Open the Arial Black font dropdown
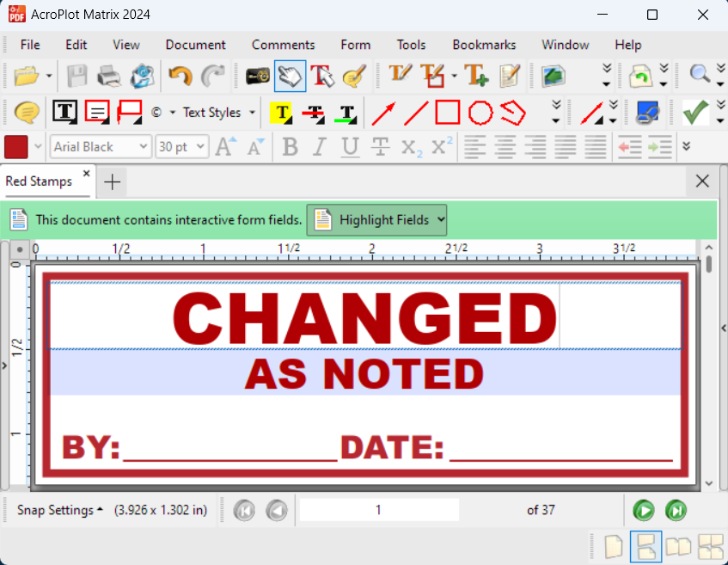The image size is (728, 565). click(x=101, y=147)
